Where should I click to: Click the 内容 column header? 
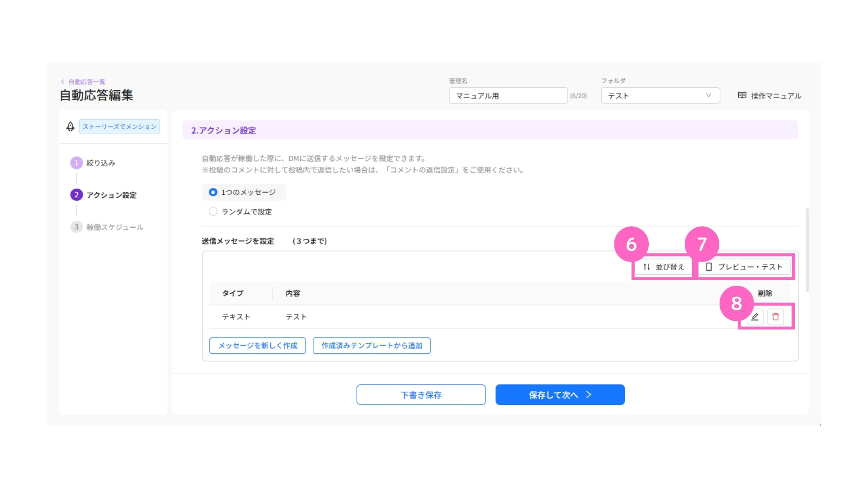click(x=293, y=293)
